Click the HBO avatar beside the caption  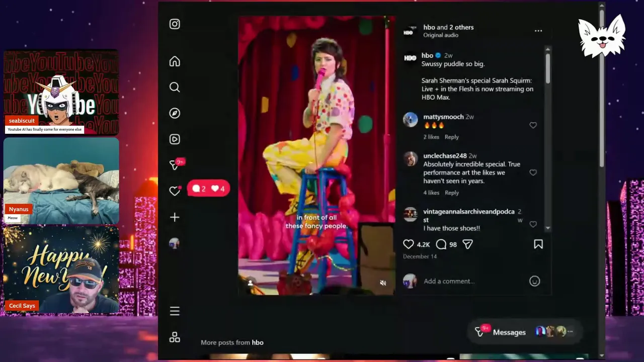pos(410,58)
